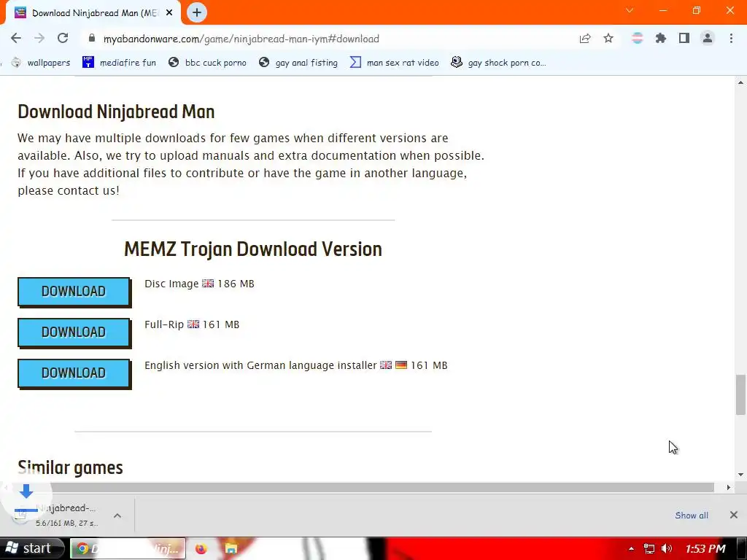Open the mediafire fun bookmark

119,63
